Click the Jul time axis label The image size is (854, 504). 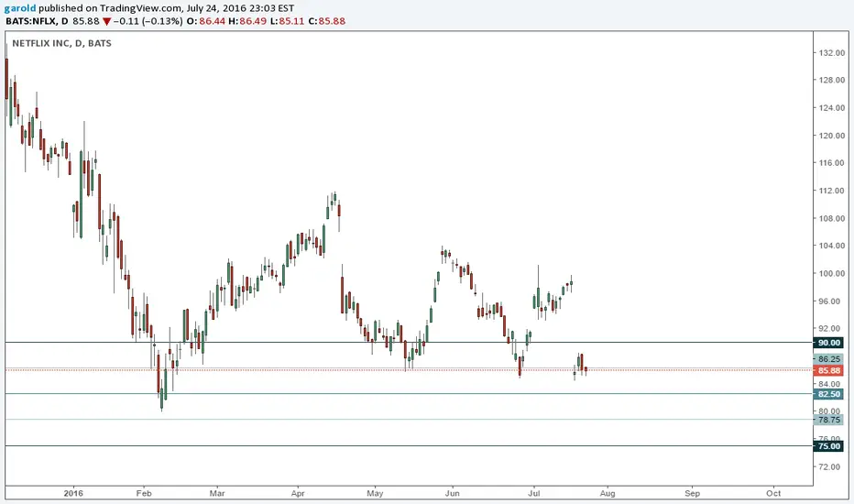pos(533,493)
